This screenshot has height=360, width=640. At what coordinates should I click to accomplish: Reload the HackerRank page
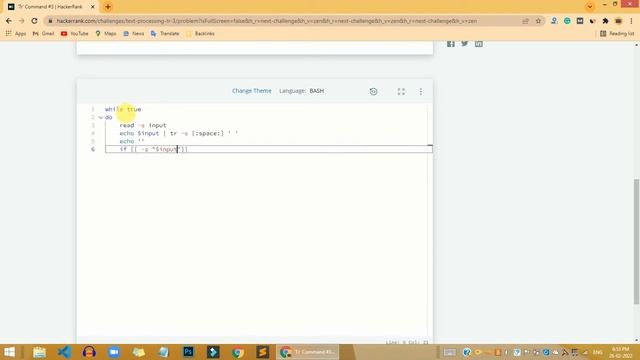pos(34,21)
